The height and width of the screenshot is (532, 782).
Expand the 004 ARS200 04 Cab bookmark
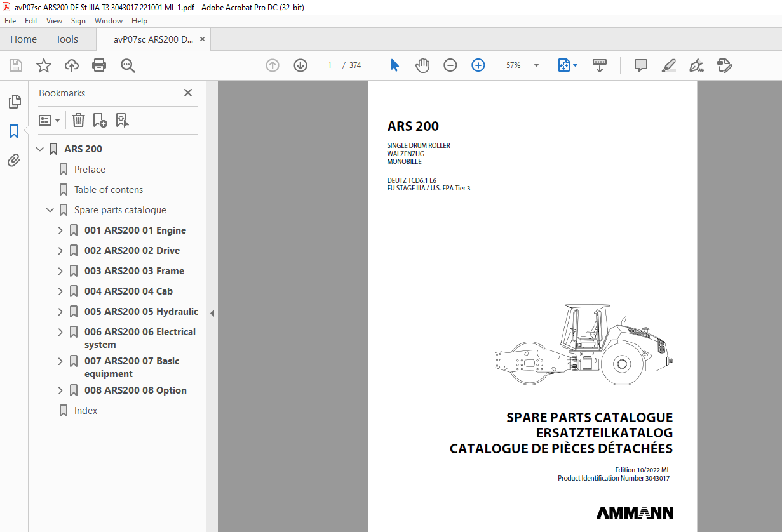pos(60,291)
